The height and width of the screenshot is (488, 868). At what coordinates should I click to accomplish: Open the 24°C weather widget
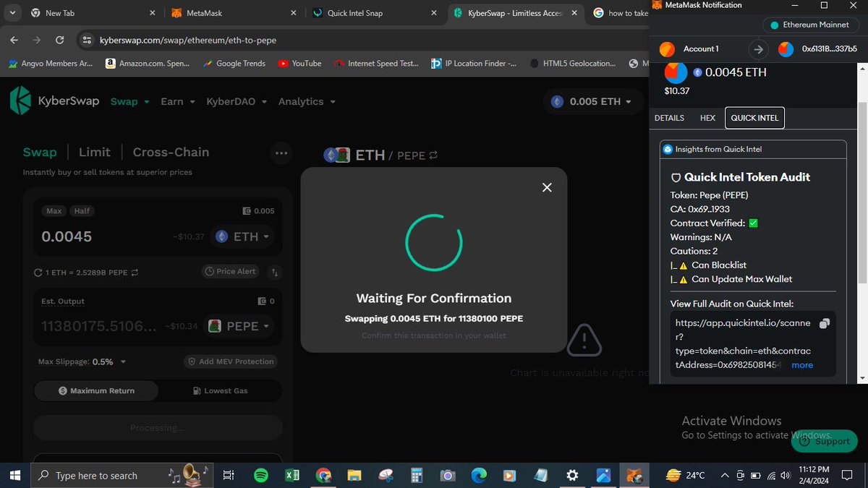coord(684,475)
